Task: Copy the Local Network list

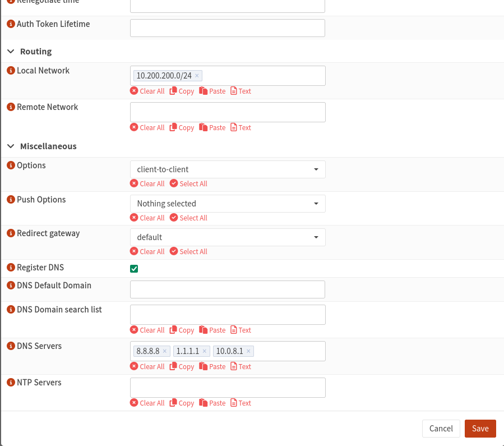Action: click(x=182, y=91)
